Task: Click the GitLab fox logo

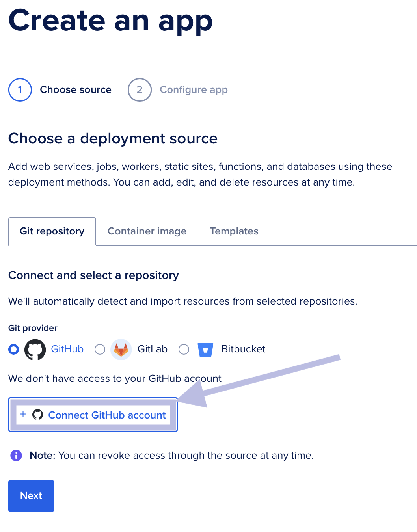Action: (x=121, y=350)
